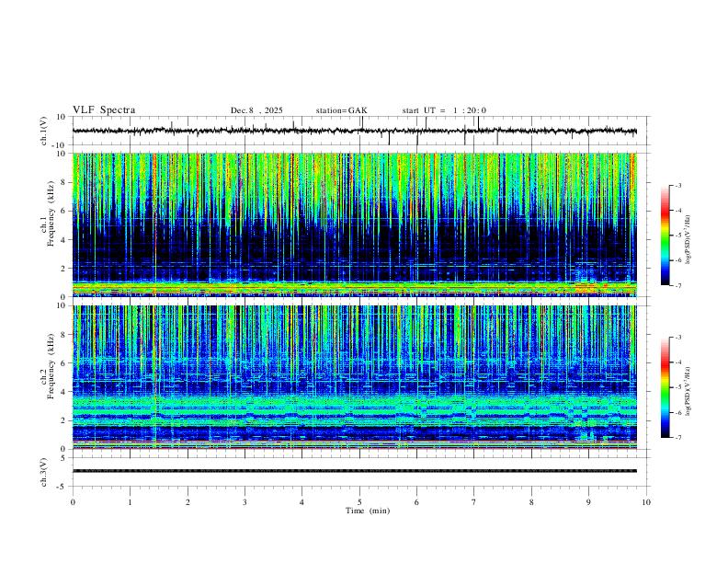Click the "VLF Spectra" title text
The image size is (728, 563).
tap(104, 110)
